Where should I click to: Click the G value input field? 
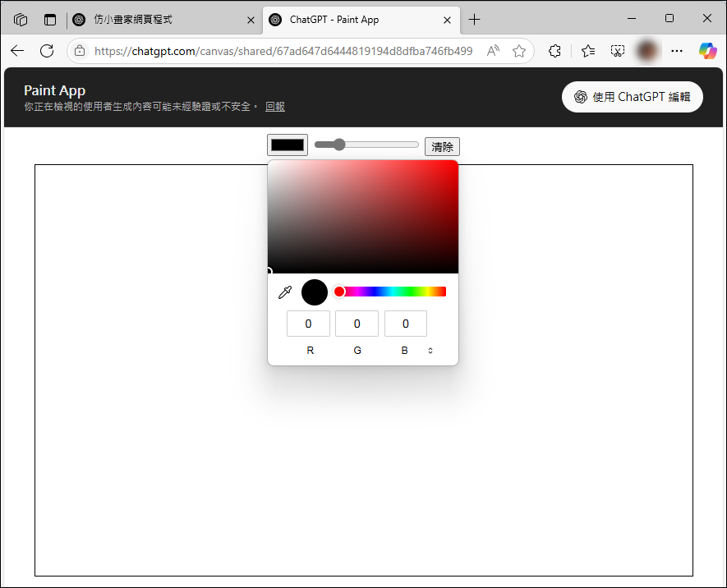(x=357, y=324)
